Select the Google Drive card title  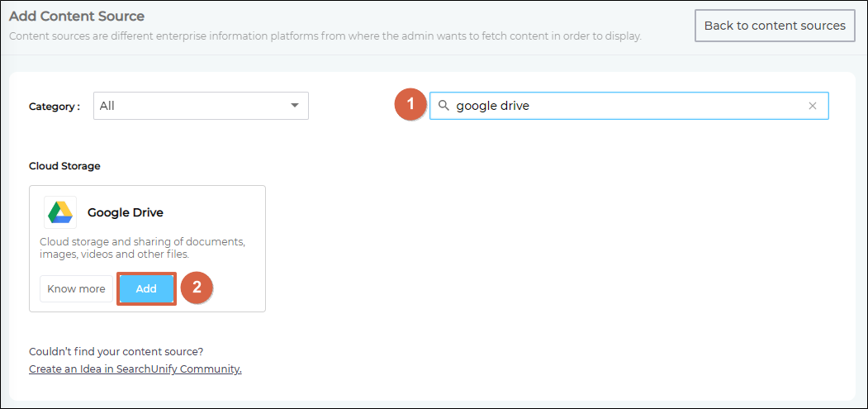coord(126,212)
